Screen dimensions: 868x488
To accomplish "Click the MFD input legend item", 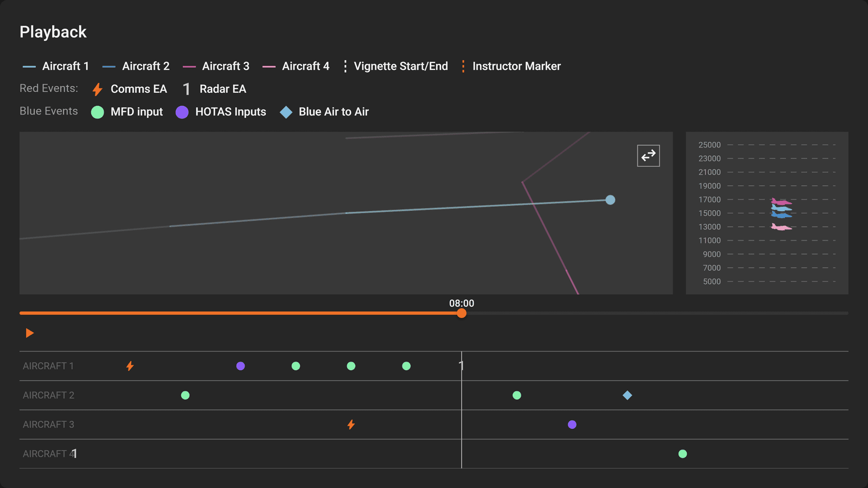I will pos(127,112).
